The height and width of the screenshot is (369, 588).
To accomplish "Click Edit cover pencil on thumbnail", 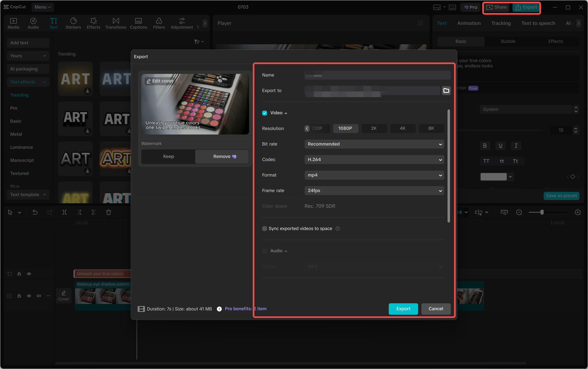I will point(148,81).
